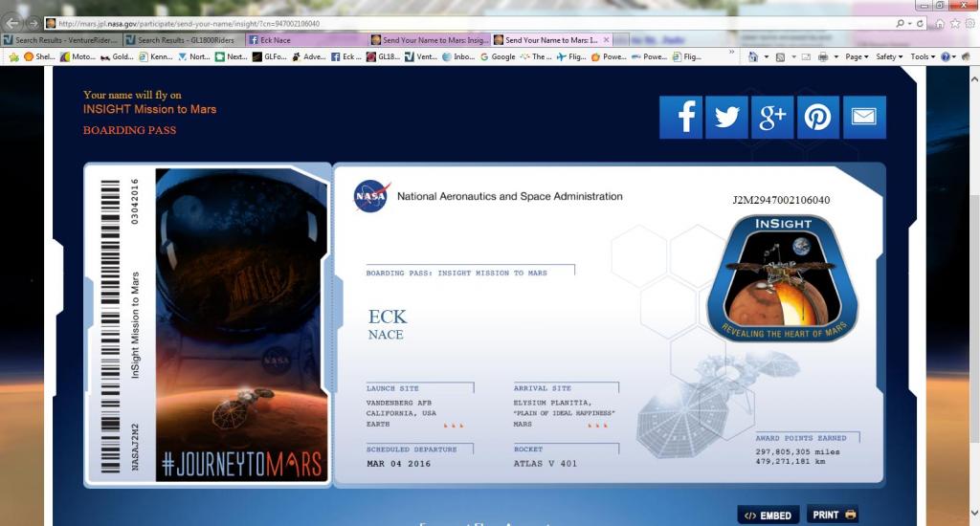Open the Google favorites bar link
This screenshot has width=980, height=526.
(498, 56)
